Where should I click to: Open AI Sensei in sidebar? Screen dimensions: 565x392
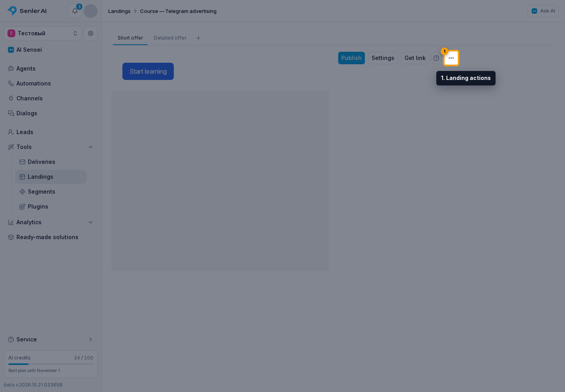coord(51,50)
